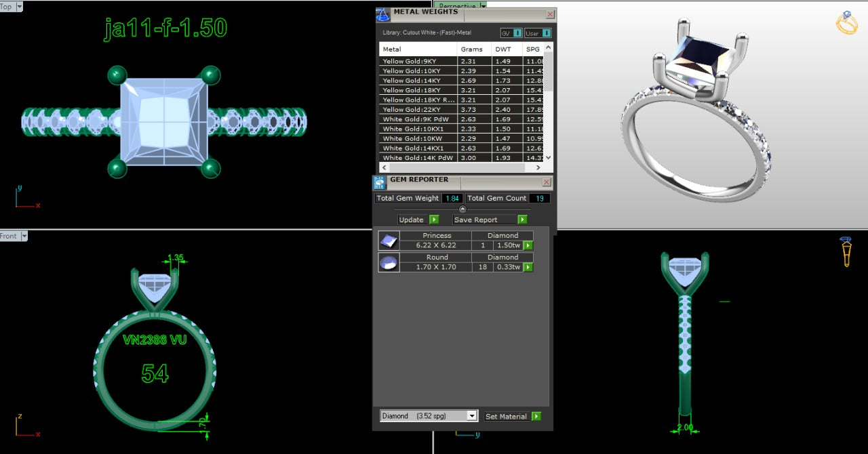Select the White Gold:14KX1 row

point(462,148)
